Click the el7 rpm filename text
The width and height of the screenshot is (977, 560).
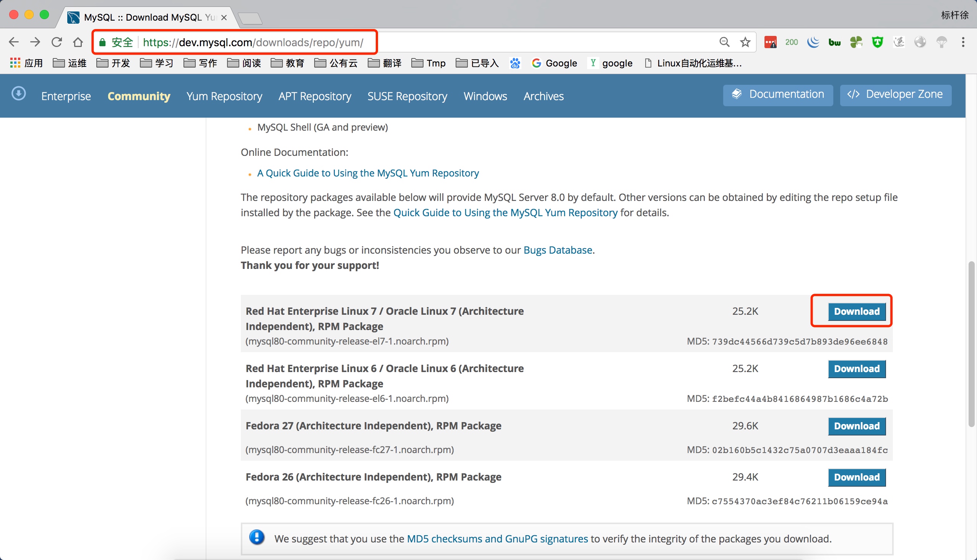347,341
